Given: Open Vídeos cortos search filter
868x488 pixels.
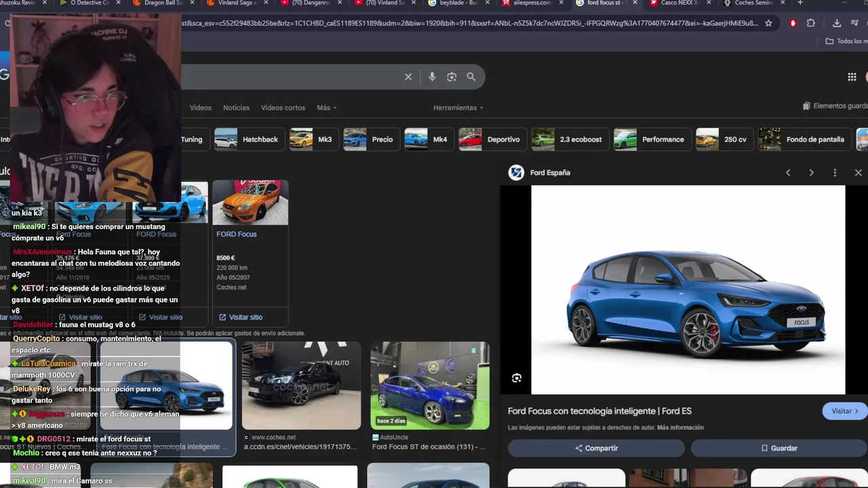Looking at the screenshot, I should tap(283, 108).
